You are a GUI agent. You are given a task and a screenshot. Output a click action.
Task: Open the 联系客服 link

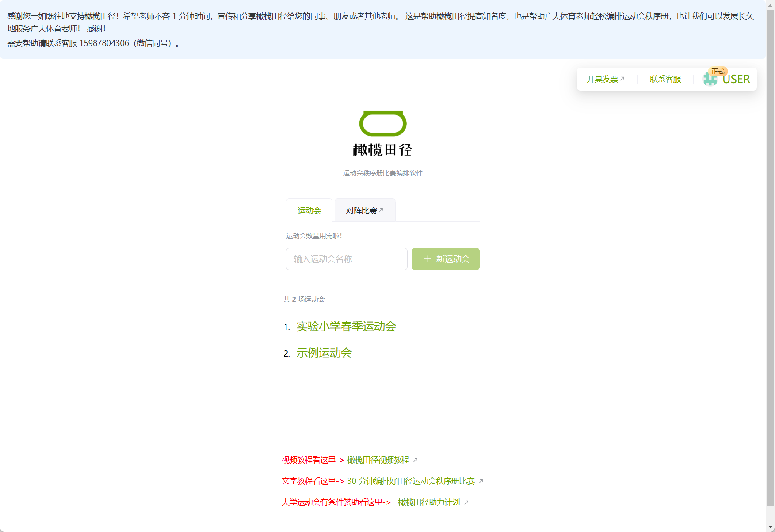pos(665,79)
